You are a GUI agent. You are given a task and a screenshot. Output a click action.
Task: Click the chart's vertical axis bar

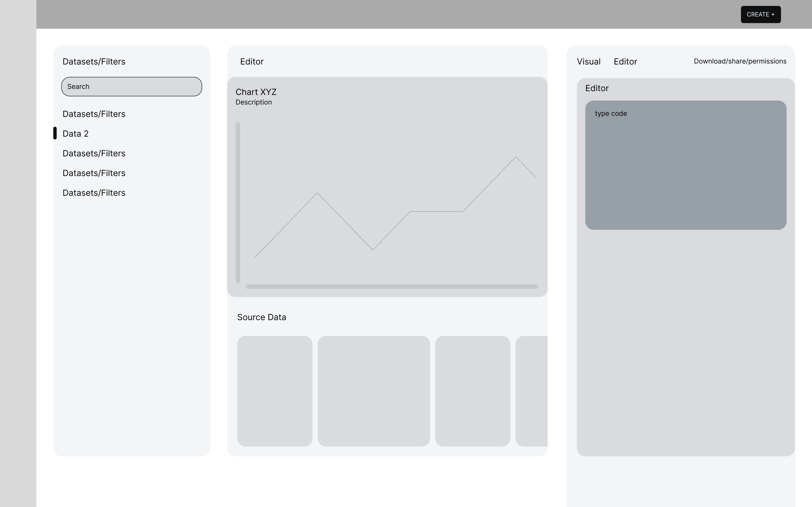tap(238, 203)
